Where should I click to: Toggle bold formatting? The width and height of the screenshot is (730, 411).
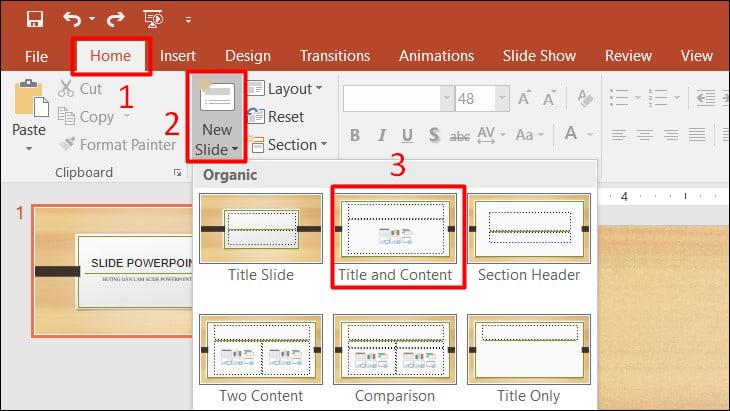click(355, 135)
